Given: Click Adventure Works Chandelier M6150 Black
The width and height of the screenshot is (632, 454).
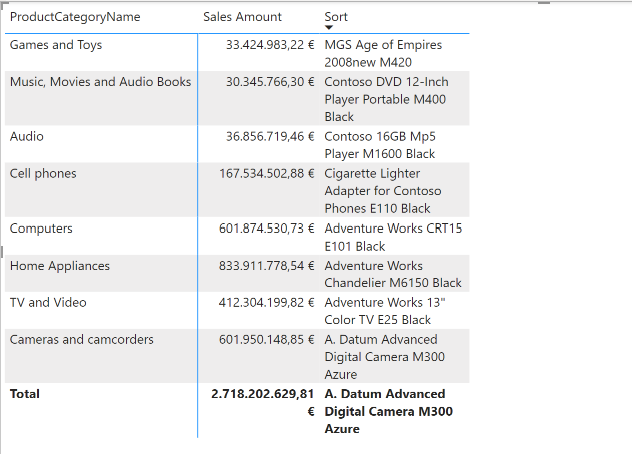Looking at the screenshot, I should point(393,274).
